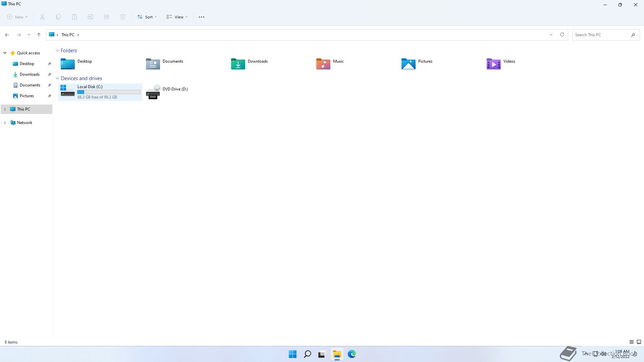Viewport: 644px width, 362px height.
Task: Click the Rename icon in toolbar
Action: pos(91,17)
